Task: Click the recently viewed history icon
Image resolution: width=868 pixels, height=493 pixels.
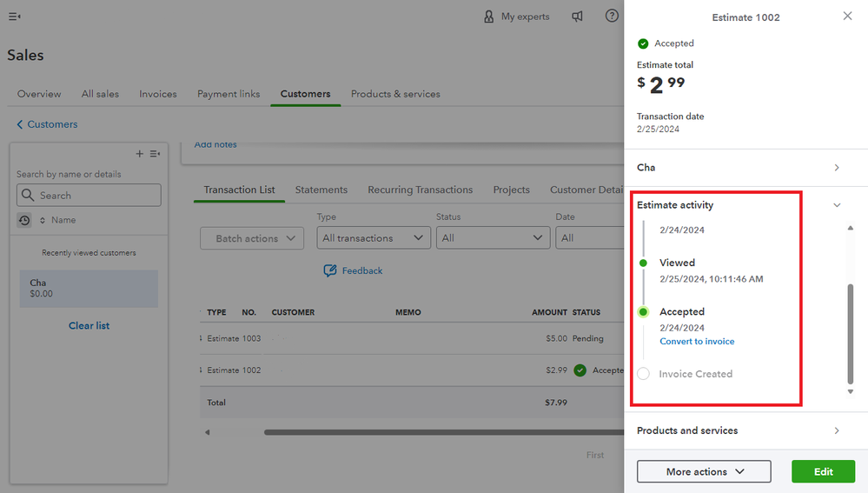Action: click(x=24, y=221)
